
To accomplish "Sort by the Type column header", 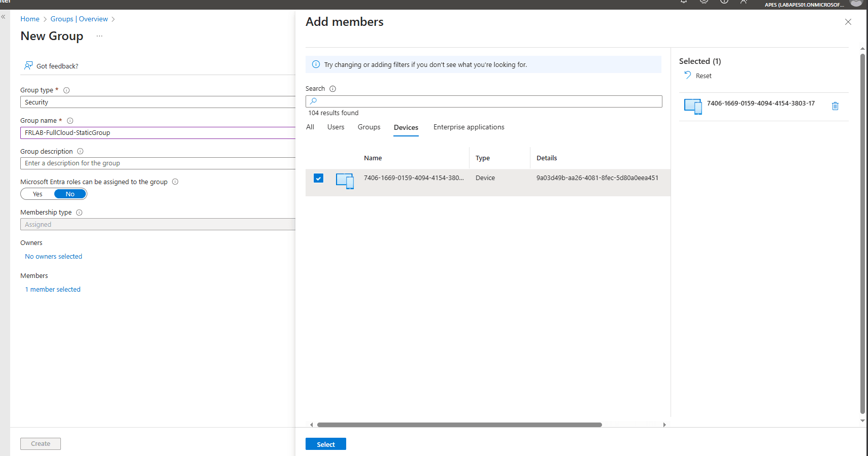I will 483,158.
